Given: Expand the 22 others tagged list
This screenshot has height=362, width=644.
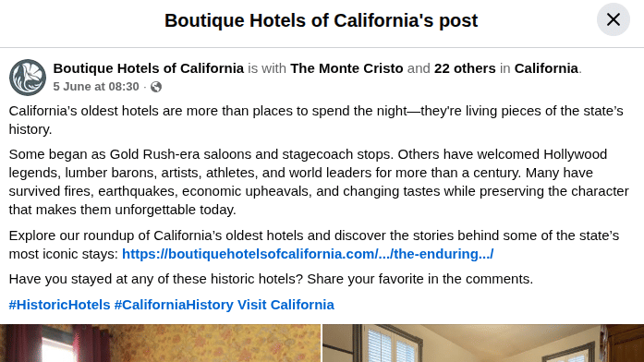Looking at the screenshot, I should click(465, 68).
